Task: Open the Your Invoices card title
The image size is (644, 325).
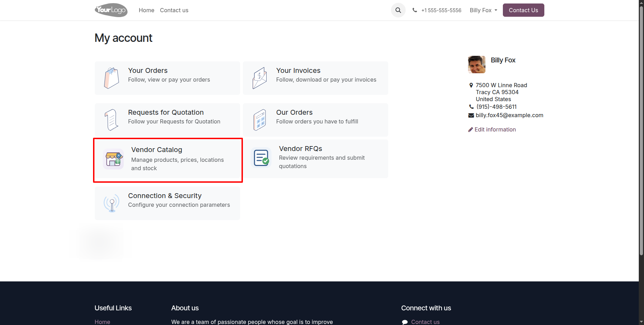Action: tap(298, 70)
